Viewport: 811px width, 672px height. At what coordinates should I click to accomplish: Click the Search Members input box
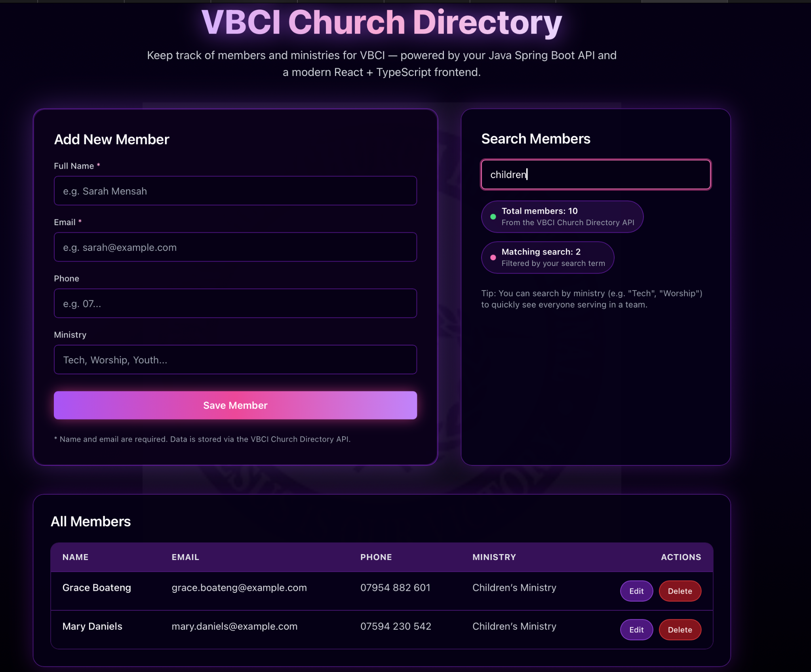pos(596,175)
